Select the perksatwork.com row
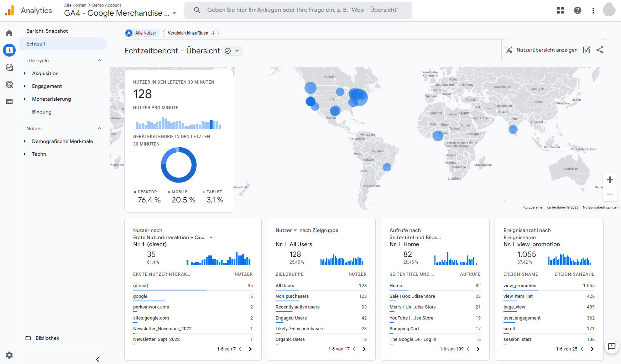The image size is (621, 364). tap(193, 307)
